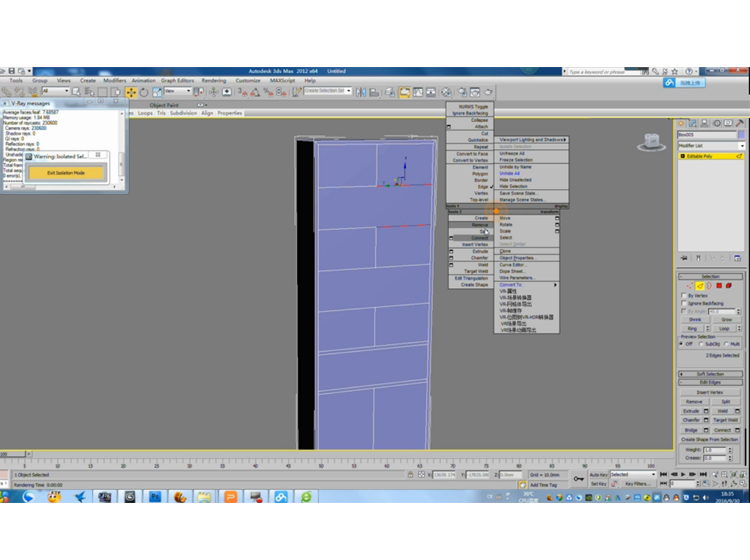Click the Box005 object name field

(706, 135)
